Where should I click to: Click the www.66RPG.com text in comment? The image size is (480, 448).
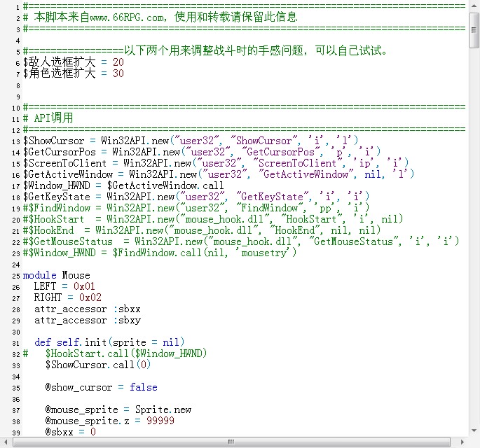click(127, 17)
